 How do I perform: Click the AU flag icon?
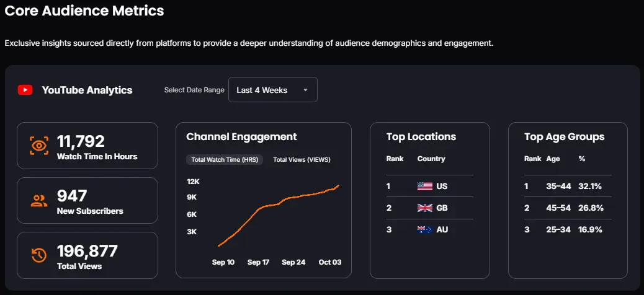(x=424, y=229)
